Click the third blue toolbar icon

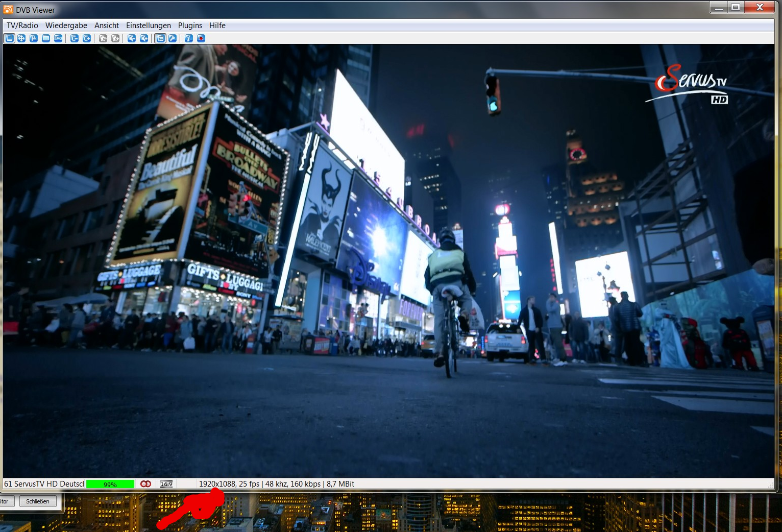tap(34, 38)
